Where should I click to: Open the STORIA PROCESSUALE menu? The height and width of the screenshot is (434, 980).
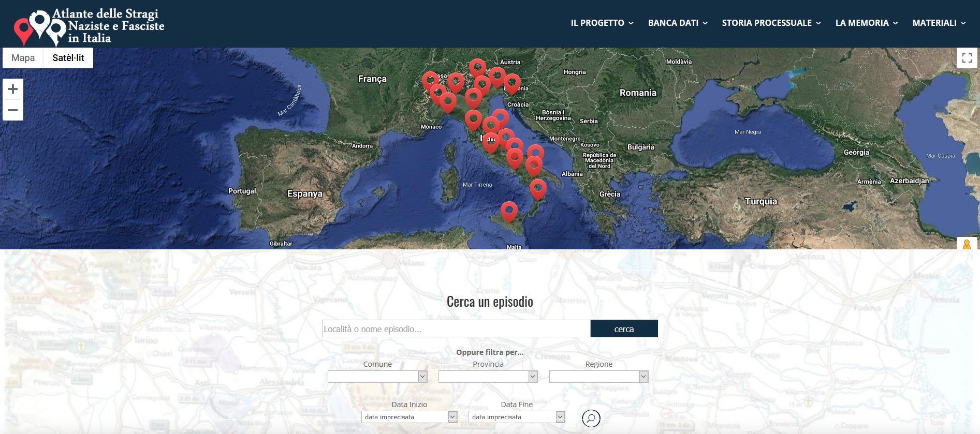tap(771, 23)
